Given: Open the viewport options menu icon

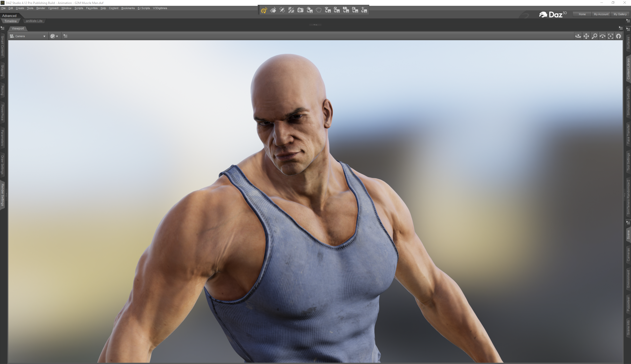Looking at the screenshot, I should (x=66, y=36).
